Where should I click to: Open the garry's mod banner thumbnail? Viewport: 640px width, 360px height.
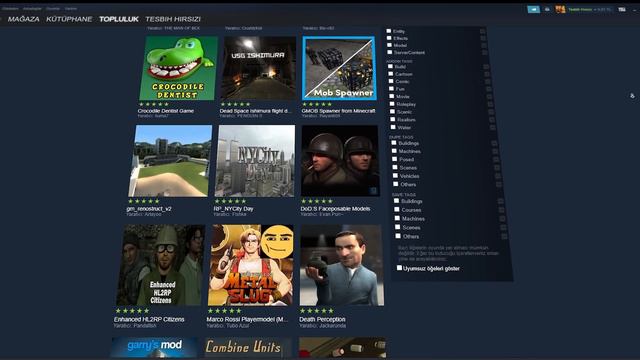pos(154,348)
